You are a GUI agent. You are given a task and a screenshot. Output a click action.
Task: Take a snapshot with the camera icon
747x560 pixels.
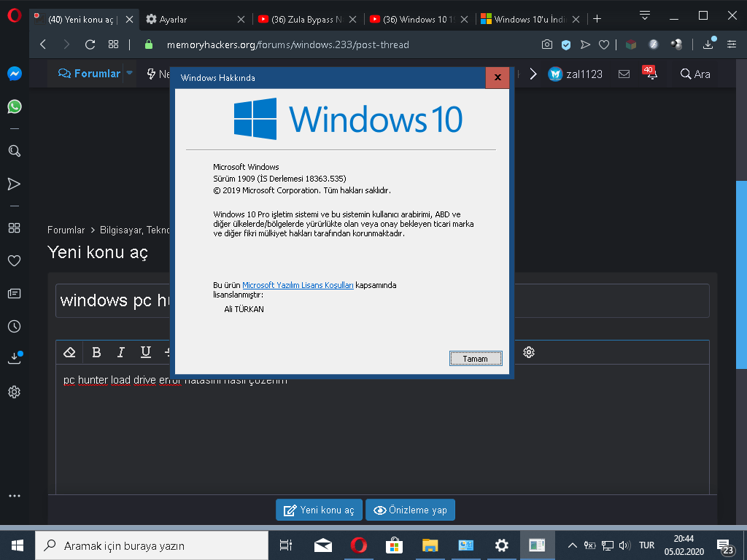pyautogui.click(x=547, y=44)
